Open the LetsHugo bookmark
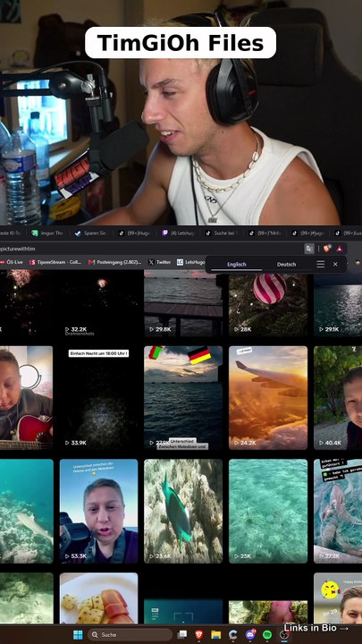Viewport: 362px width, 644px height. pyautogui.click(x=190, y=262)
